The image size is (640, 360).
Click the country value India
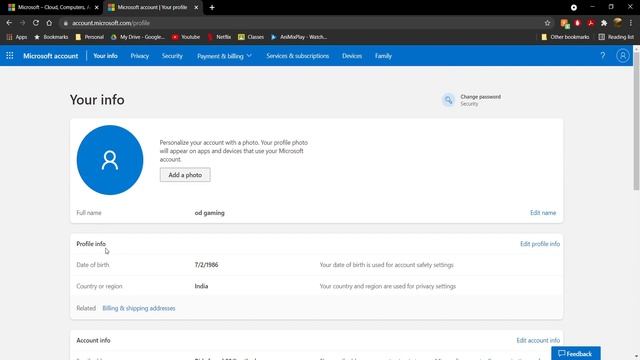(201, 286)
